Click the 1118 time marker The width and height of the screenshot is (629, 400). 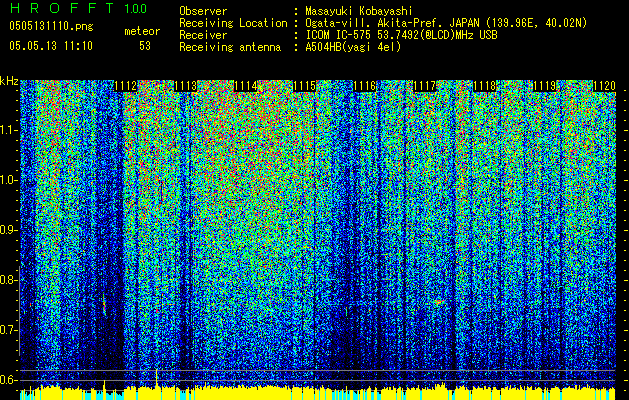[x=485, y=86]
